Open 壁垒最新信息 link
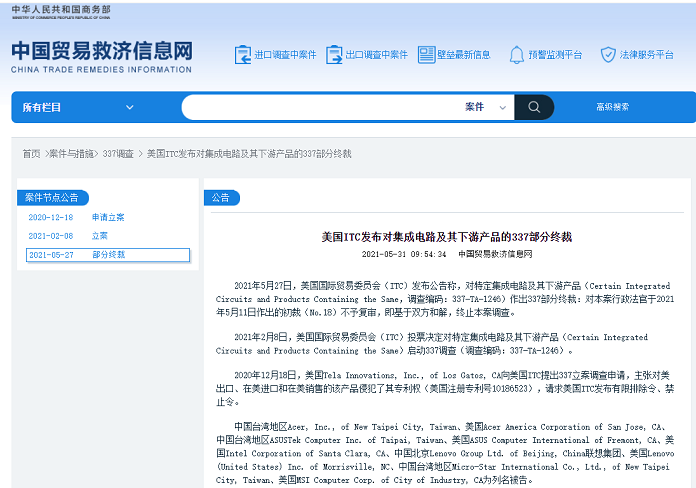Image resolution: width=696 pixels, height=488 pixels. tap(464, 55)
